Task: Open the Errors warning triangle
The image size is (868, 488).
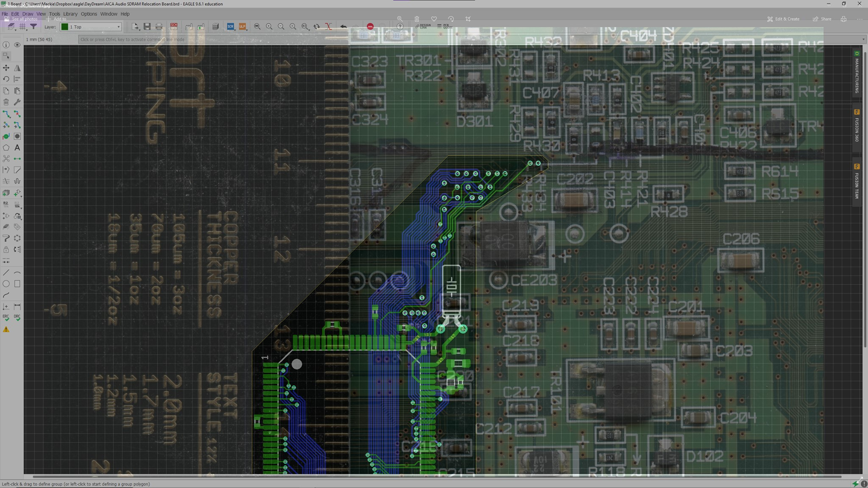Action: pos(6,329)
